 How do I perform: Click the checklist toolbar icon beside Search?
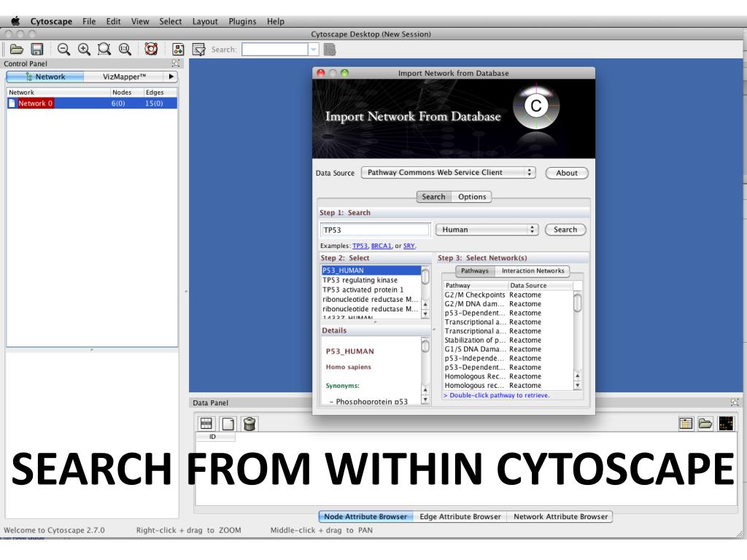click(198, 49)
